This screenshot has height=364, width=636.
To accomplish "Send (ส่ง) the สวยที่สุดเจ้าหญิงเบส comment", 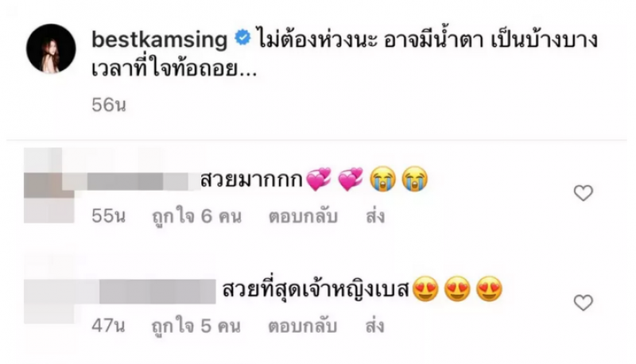I will click(x=374, y=326).
